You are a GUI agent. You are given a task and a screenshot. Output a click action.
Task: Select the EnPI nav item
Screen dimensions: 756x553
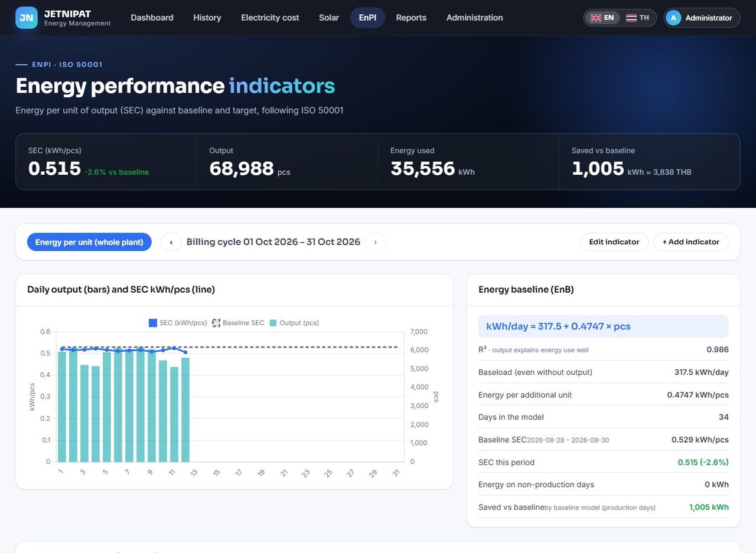pyautogui.click(x=367, y=18)
